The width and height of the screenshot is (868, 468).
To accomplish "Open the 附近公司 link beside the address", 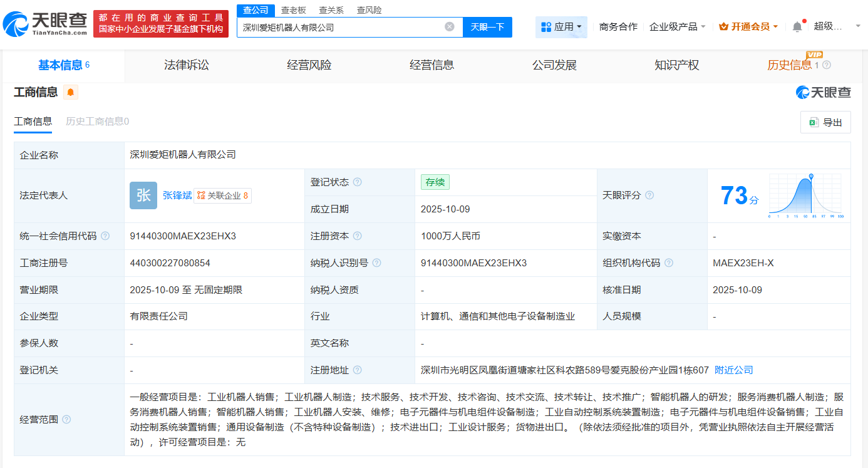I will (x=734, y=370).
